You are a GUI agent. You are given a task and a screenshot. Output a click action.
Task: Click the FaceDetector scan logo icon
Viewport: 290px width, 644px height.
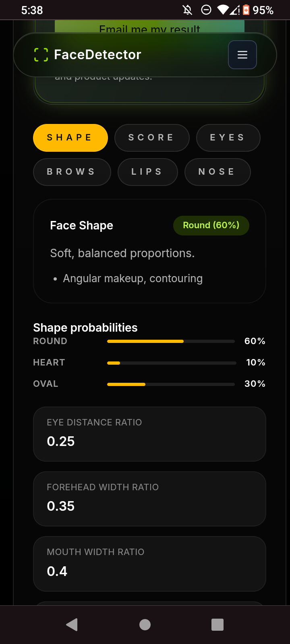41,55
